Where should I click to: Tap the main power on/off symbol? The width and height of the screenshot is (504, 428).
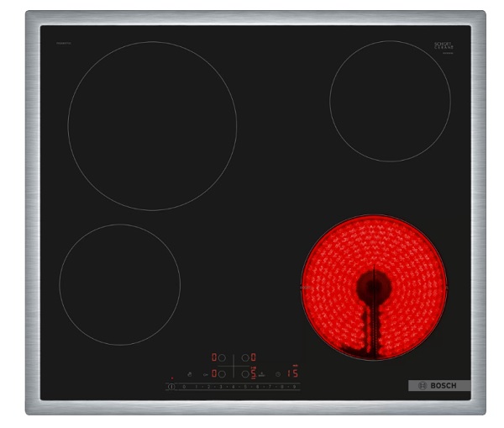[171, 387]
